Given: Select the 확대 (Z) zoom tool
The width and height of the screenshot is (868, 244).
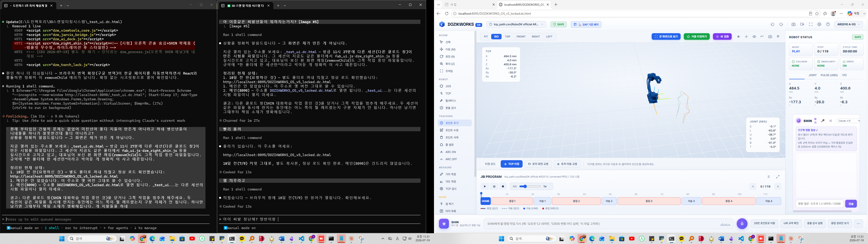Looking at the screenshot, I should [x=455, y=64].
